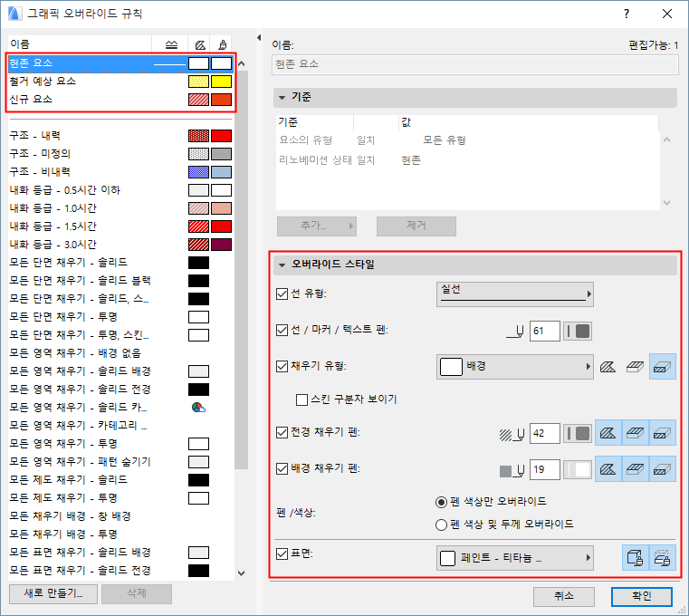
Task: Click drafting fill icon beside 채우기 유형
Action: [608, 366]
